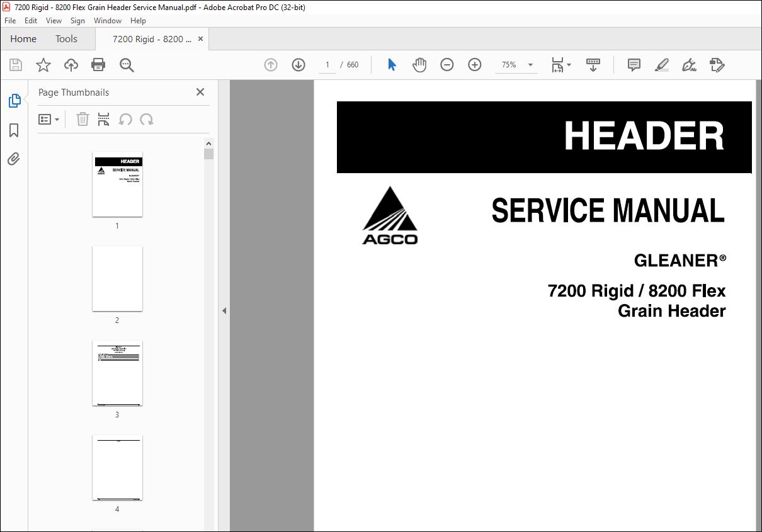Click the SERVICE MANUAL heading text
Screen dimensions: 762x532
[608, 211]
